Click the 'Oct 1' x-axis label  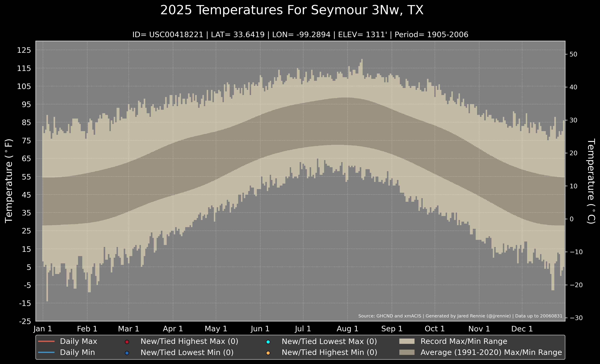click(x=435, y=329)
